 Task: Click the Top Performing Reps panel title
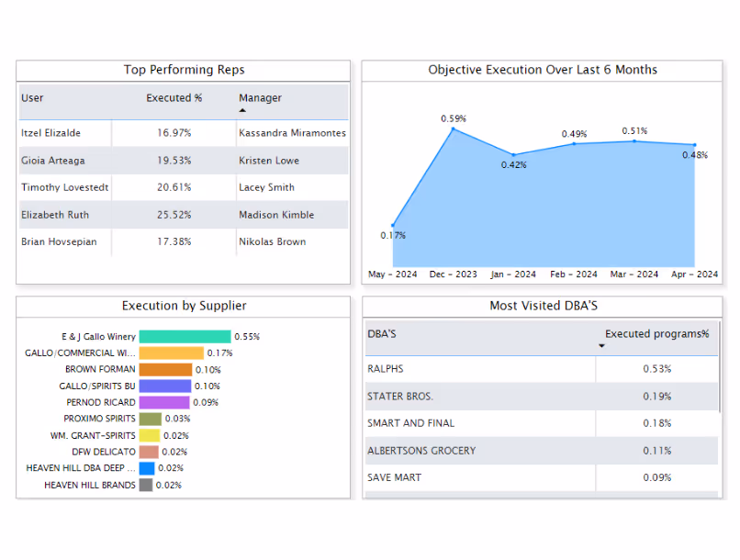[184, 70]
